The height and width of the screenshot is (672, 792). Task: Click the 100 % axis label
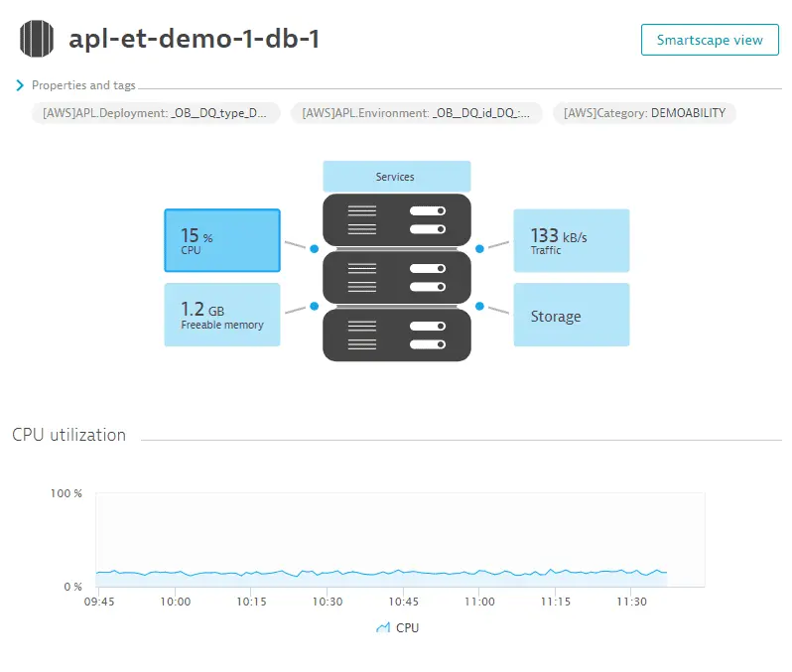66,493
